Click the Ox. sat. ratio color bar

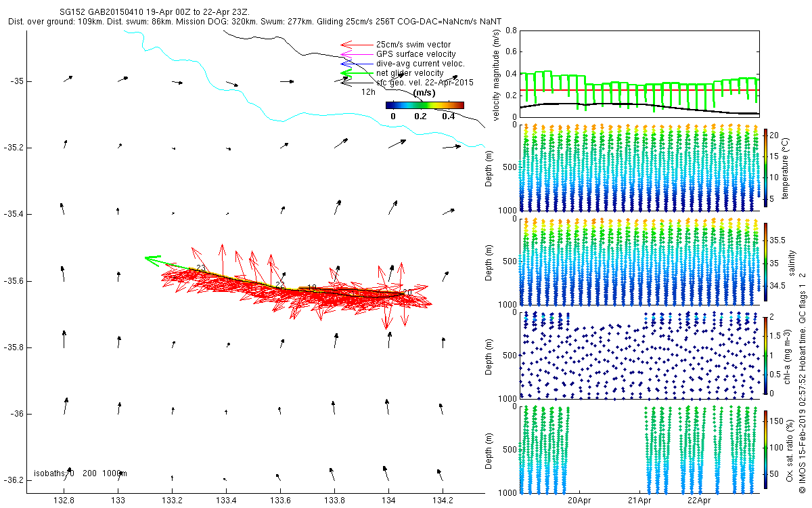coord(765,450)
